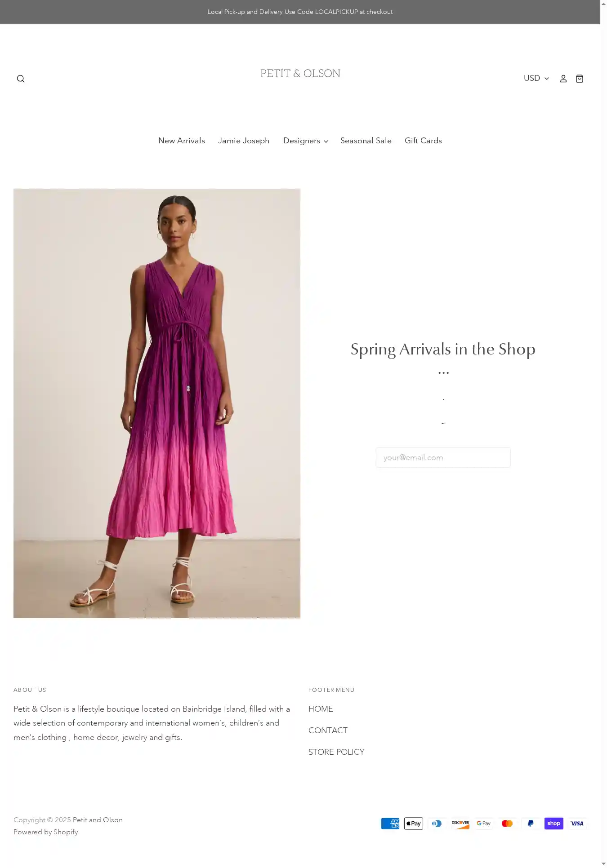Open the Seasonal Sale page
Image resolution: width=607 pixels, height=868 pixels.
tap(366, 141)
